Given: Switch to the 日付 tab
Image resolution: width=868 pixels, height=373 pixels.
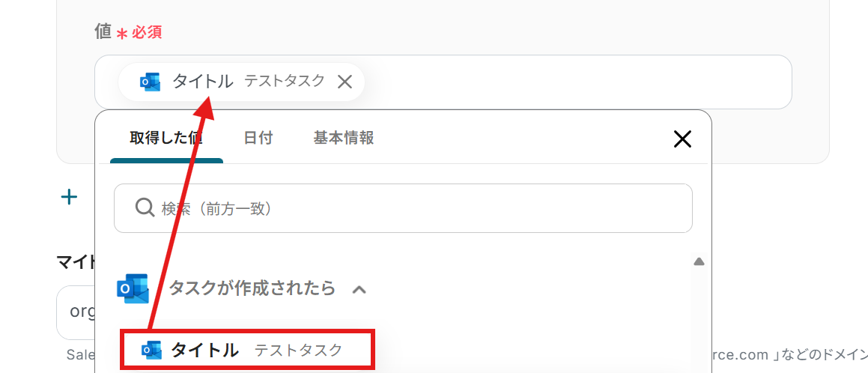Looking at the screenshot, I should coord(258,138).
